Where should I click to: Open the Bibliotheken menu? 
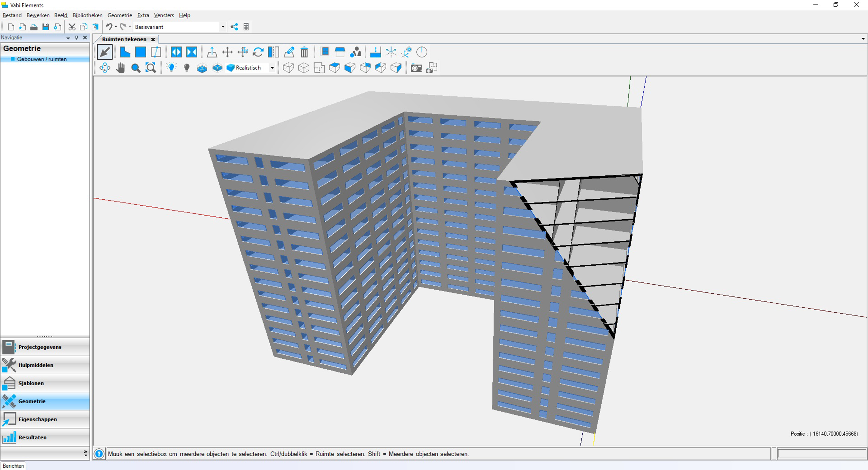click(88, 15)
